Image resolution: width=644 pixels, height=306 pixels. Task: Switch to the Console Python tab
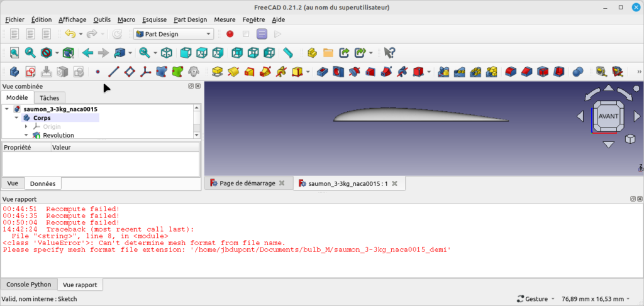pos(29,284)
